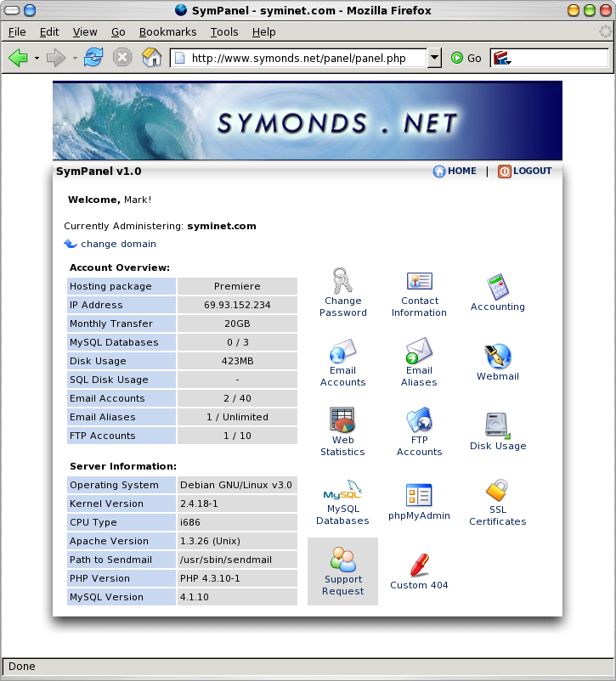Open the Change Password icon
Viewport: 616px width, 681px height.
pos(342,281)
